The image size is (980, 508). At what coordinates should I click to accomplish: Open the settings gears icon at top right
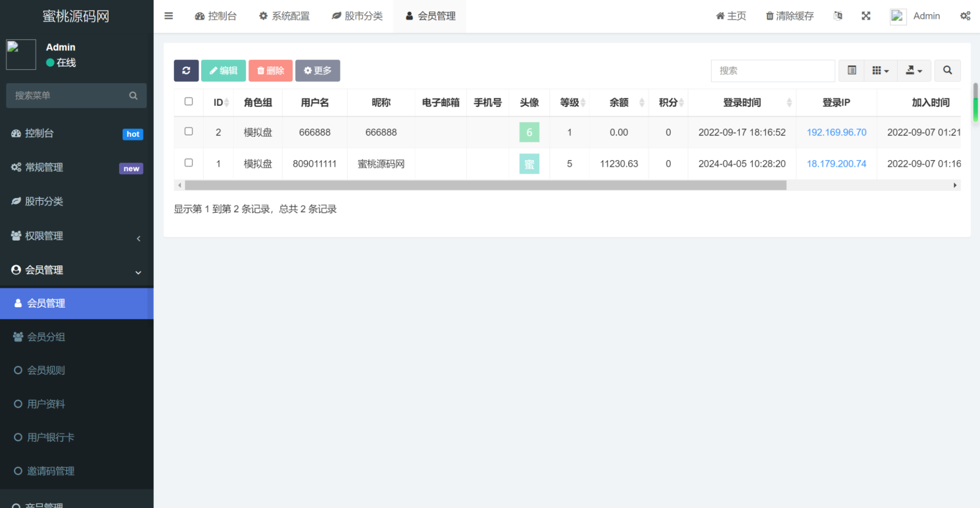point(965,15)
